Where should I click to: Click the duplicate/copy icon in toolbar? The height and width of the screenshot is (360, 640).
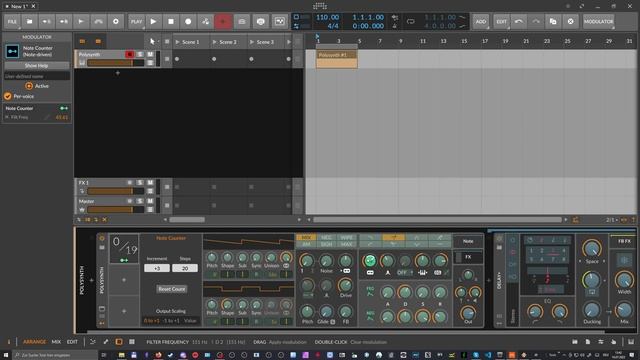pos(553,21)
